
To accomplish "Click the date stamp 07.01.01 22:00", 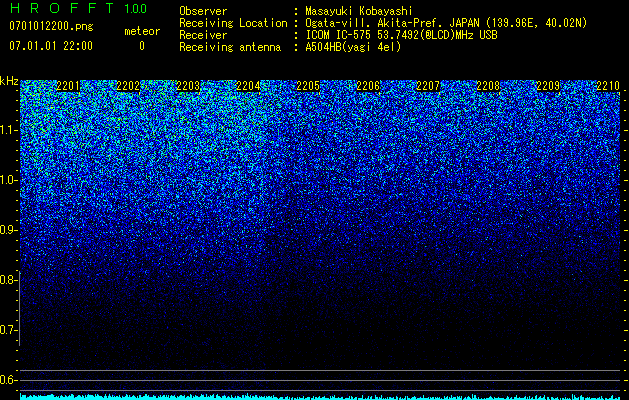I will (x=51, y=46).
